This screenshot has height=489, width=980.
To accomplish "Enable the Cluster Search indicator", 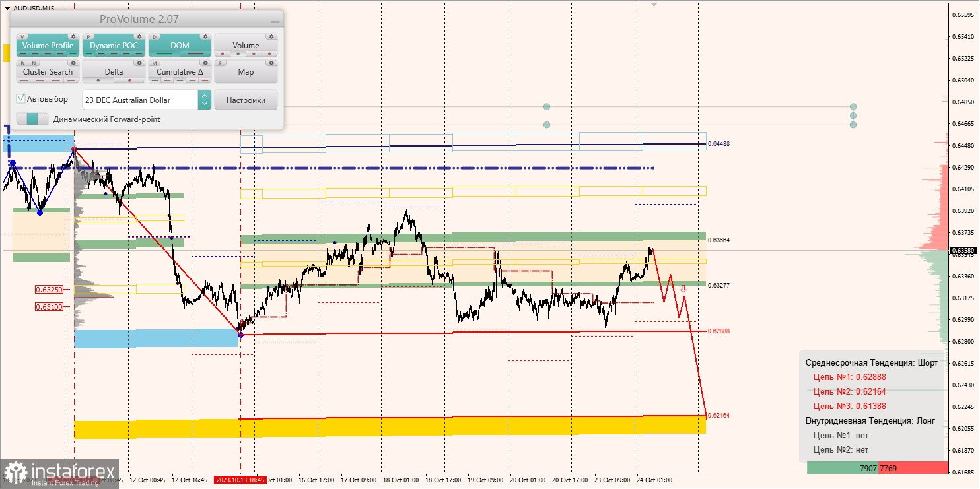I will coord(48,72).
